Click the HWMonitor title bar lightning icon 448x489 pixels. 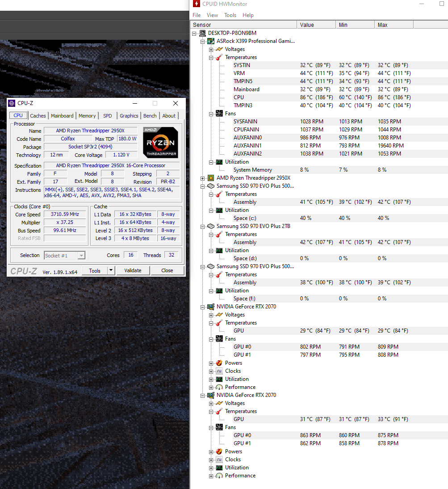pos(196,4)
